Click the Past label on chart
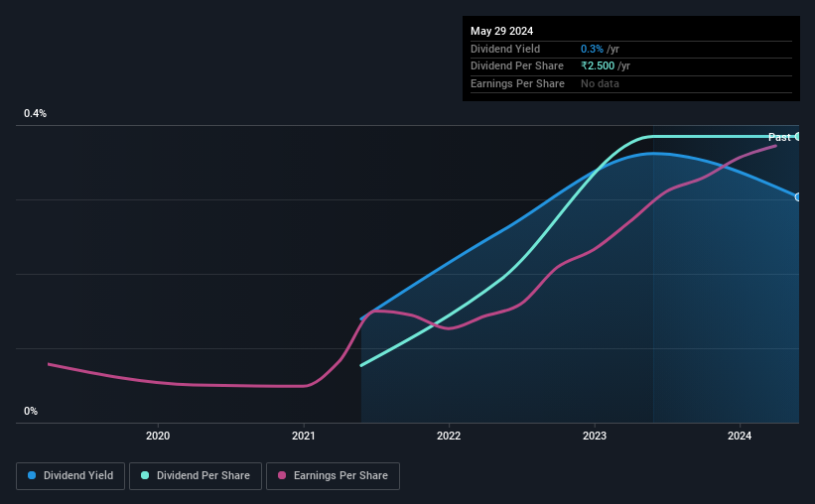This screenshot has height=504, width=815. pos(779,137)
